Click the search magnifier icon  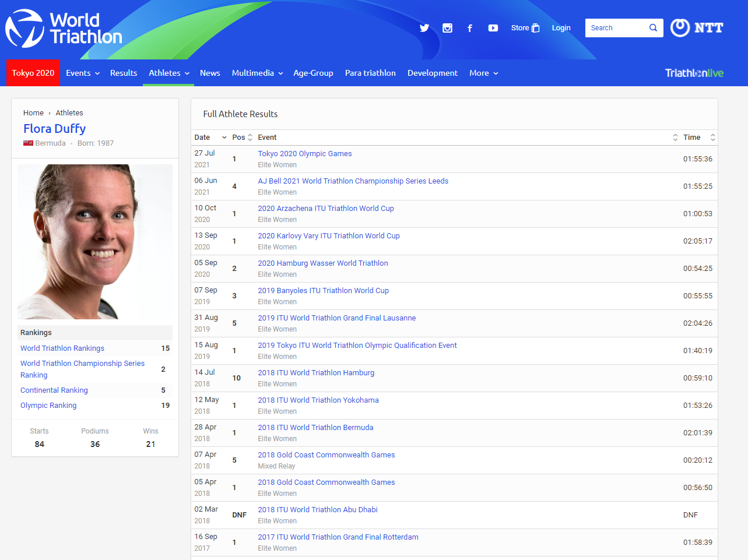coord(653,28)
